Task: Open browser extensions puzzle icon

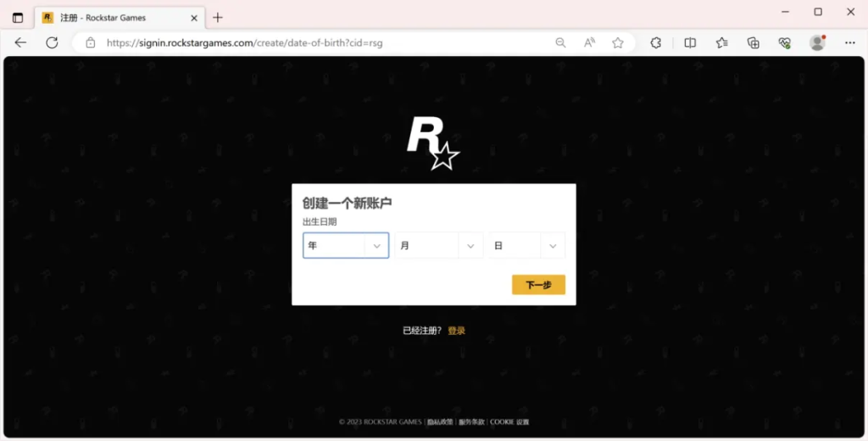Action: (656, 42)
